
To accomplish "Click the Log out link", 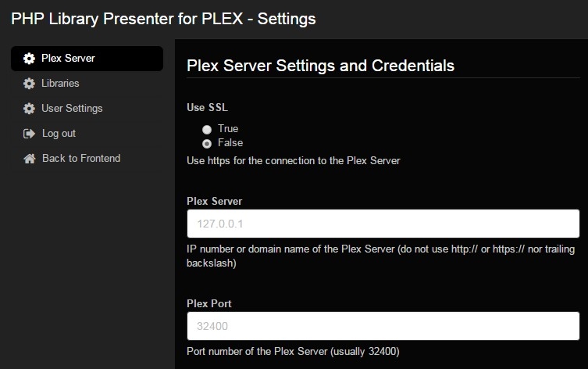I will click(59, 133).
